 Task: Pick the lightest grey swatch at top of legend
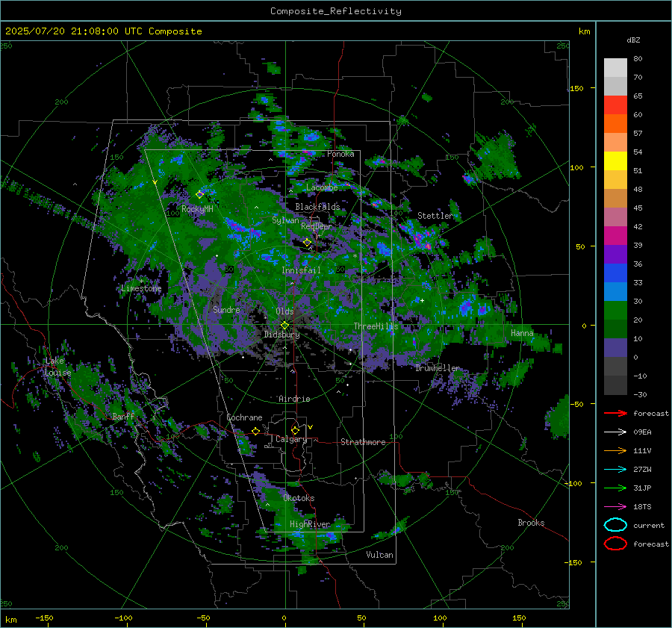click(x=615, y=68)
